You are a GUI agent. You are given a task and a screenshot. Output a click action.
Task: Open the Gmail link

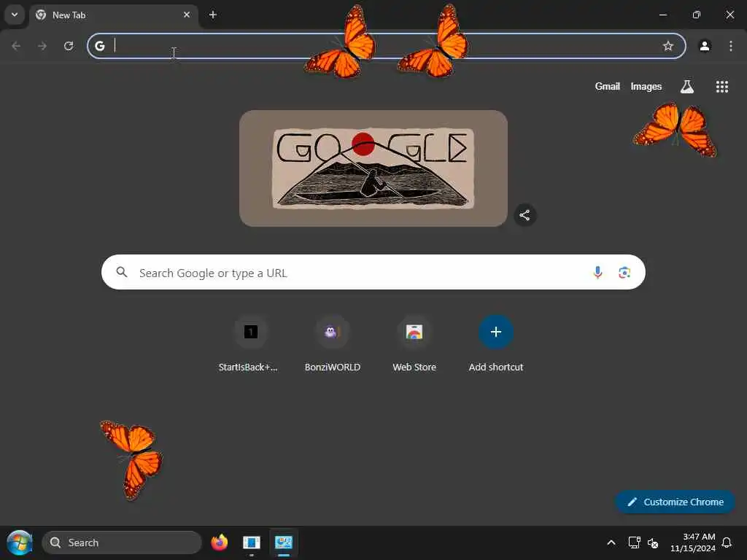click(607, 86)
